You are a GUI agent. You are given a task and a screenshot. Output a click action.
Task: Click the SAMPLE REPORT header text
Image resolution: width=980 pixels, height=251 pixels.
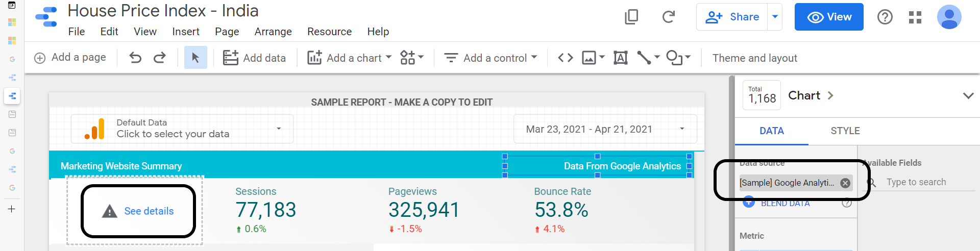(x=402, y=102)
